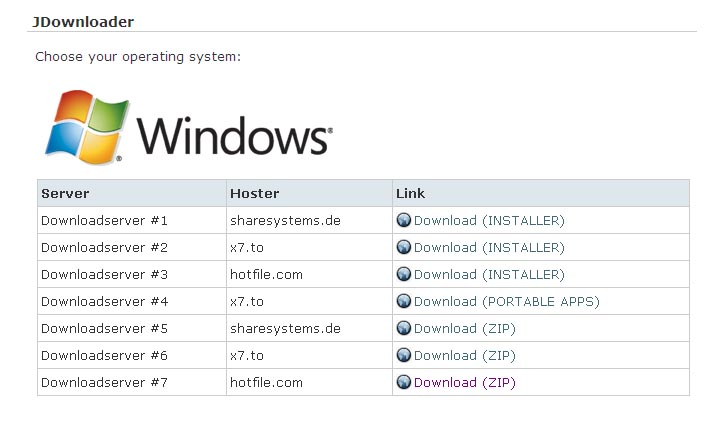Download INSTALLER from hotfile.com server #3
The width and height of the screenshot is (725, 424).
(489, 274)
